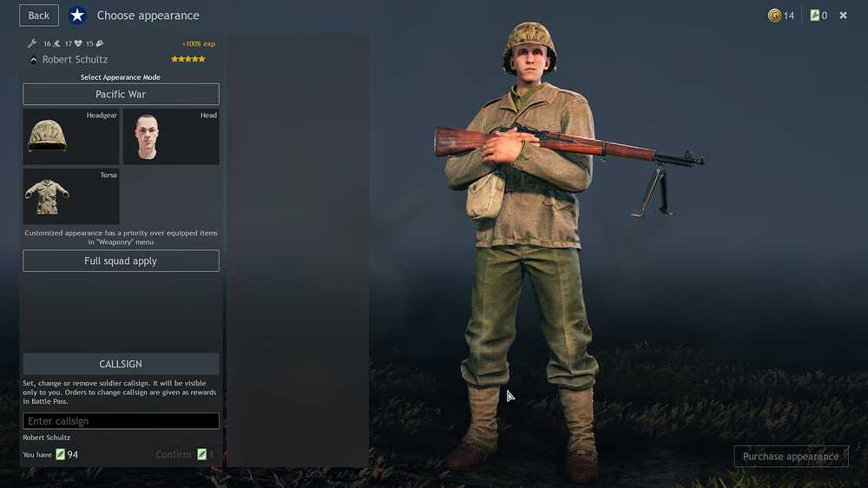Click the Purchase appearance button
This screenshot has height=488, width=868.
point(791,457)
